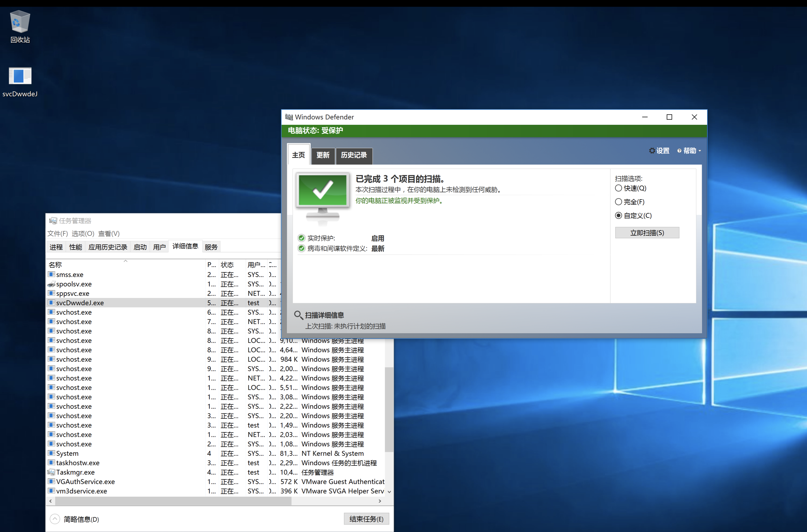Open the Help (帮助) dropdown arrow
The width and height of the screenshot is (807, 532).
click(x=699, y=151)
